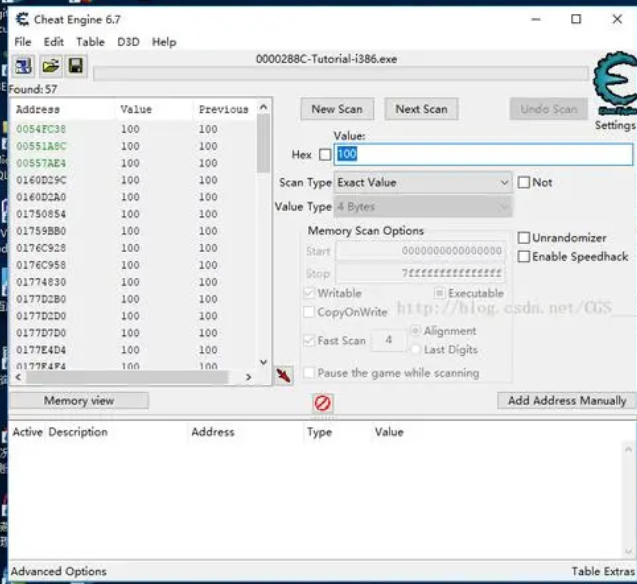Click the scan Value input field
The image size is (637, 584).
point(483,154)
